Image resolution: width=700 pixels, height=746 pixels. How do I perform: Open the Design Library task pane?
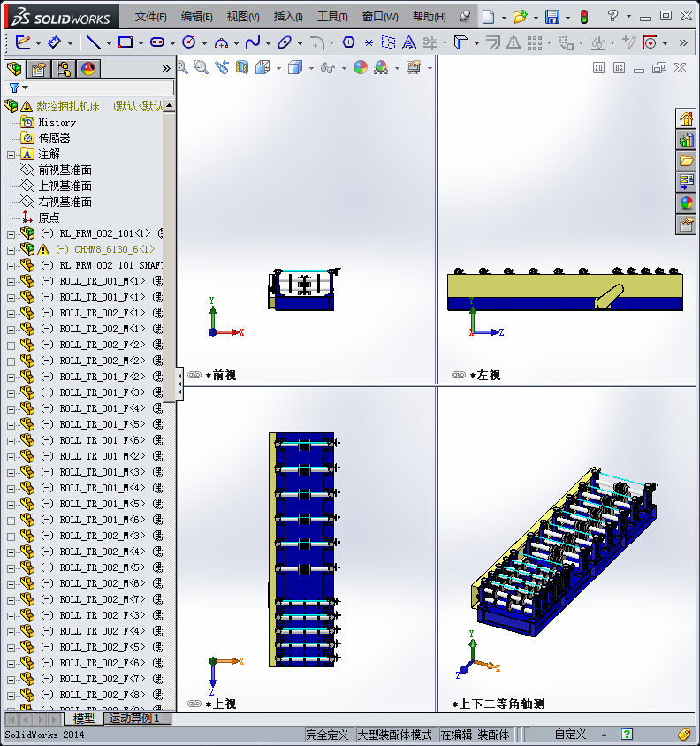[686, 140]
